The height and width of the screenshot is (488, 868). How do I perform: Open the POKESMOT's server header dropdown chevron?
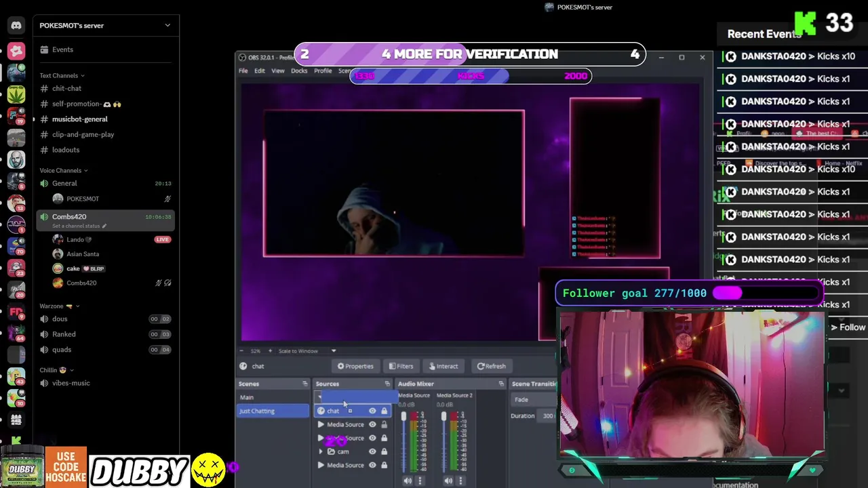[167, 26]
